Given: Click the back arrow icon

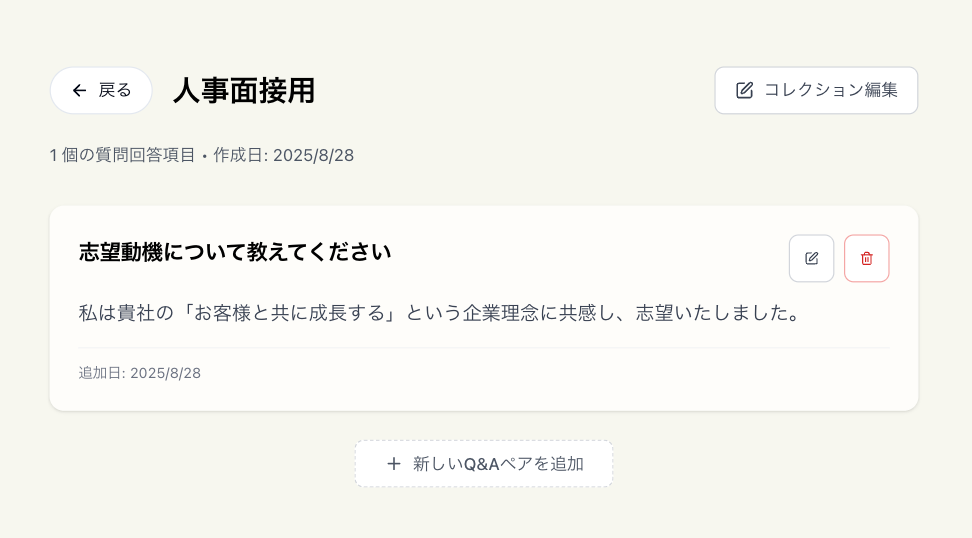Looking at the screenshot, I should click(80, 91).
